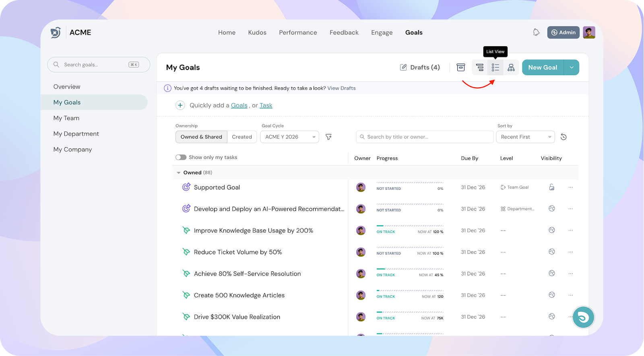Screen dimensions: 644x356
Task: Open the Kudos nav item
Action: point(257,33)
